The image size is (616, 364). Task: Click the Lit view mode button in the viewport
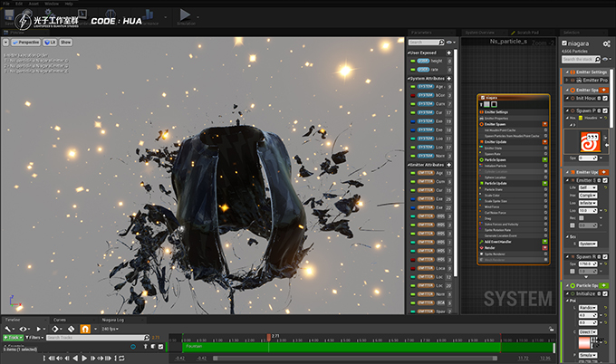(x=50, y=43)
